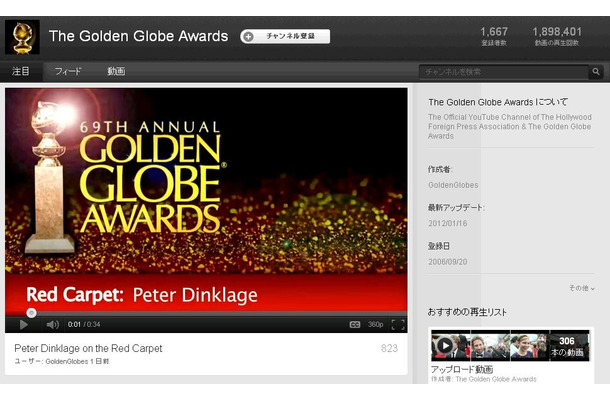The image size is (610, 400).
Task: Enter fullscreen with the player icon
Action: pyautogui.click(x=398, y=325)
